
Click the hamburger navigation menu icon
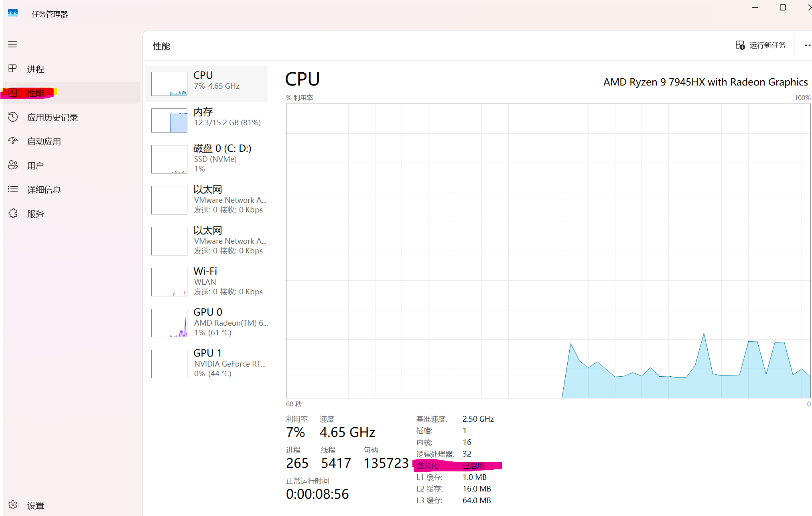point(12,44)
